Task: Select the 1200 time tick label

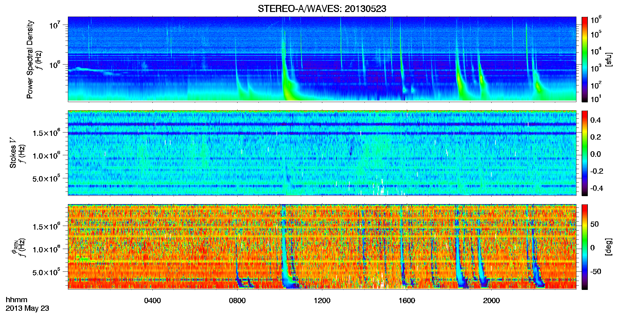Action: coord(322,301)
